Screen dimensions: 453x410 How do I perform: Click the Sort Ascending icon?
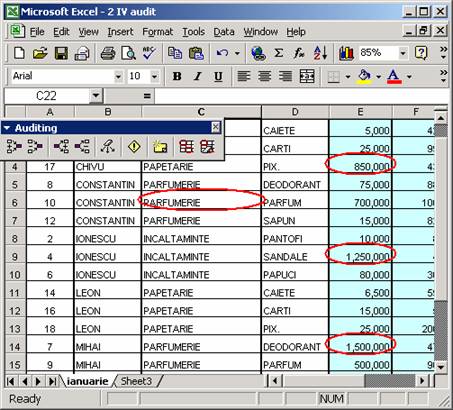pyautogui.click(x=320, y=53)
